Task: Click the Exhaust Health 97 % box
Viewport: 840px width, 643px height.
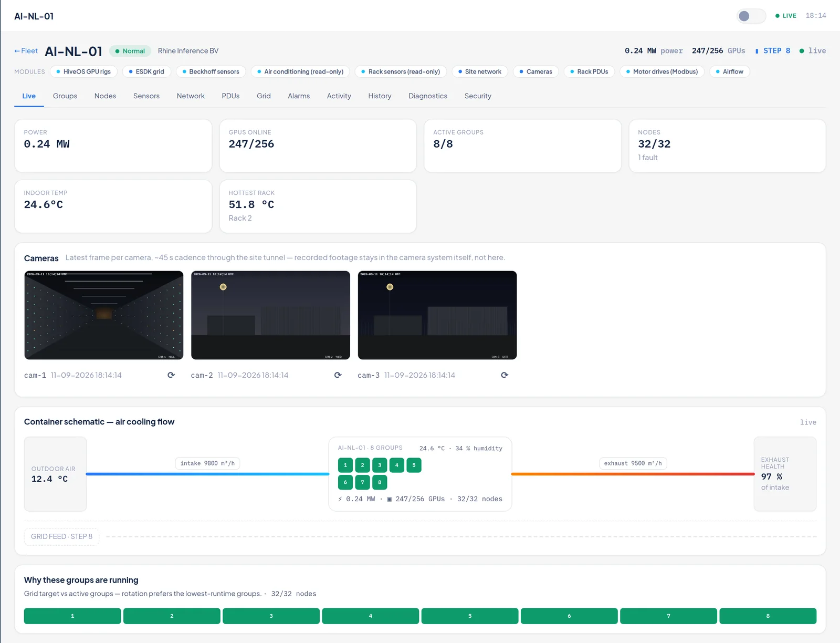Action: click(785, 474)
